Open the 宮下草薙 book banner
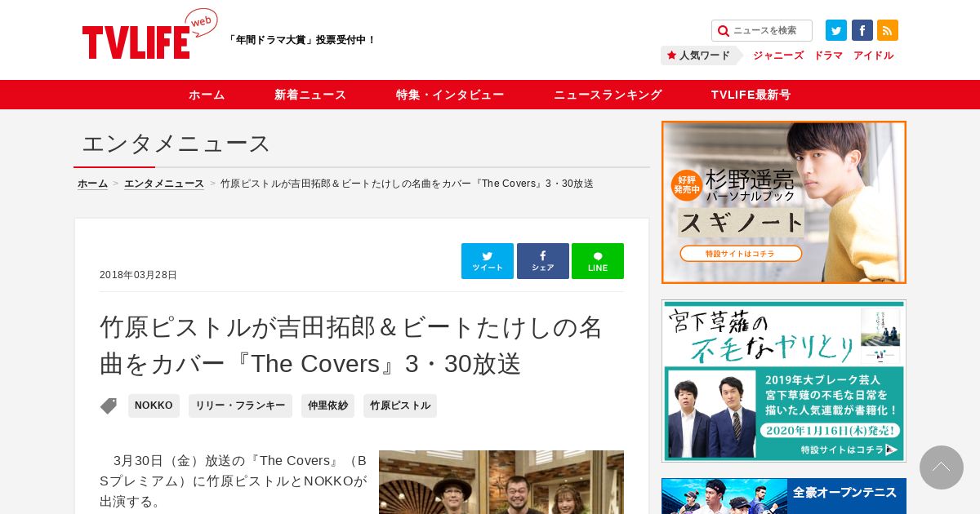Image resolution: width=980 pixels, height=514 pixels. [x=784, y=381]
